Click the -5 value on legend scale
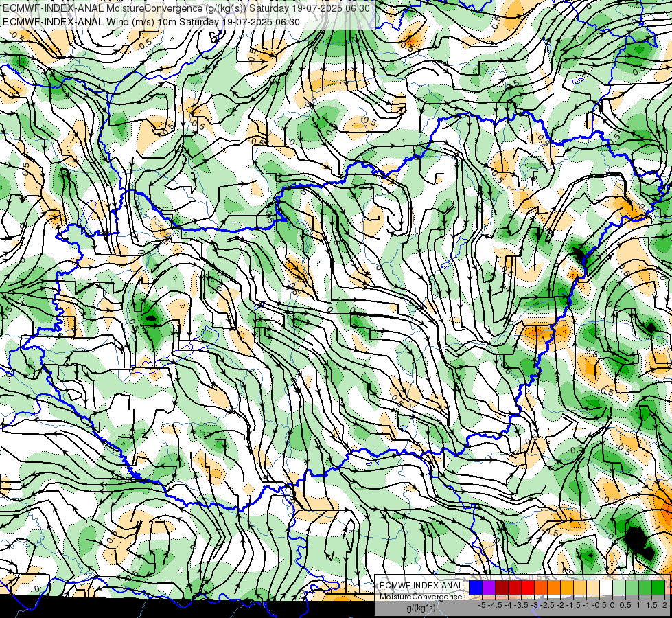672x618 pixels. [482, 605]
